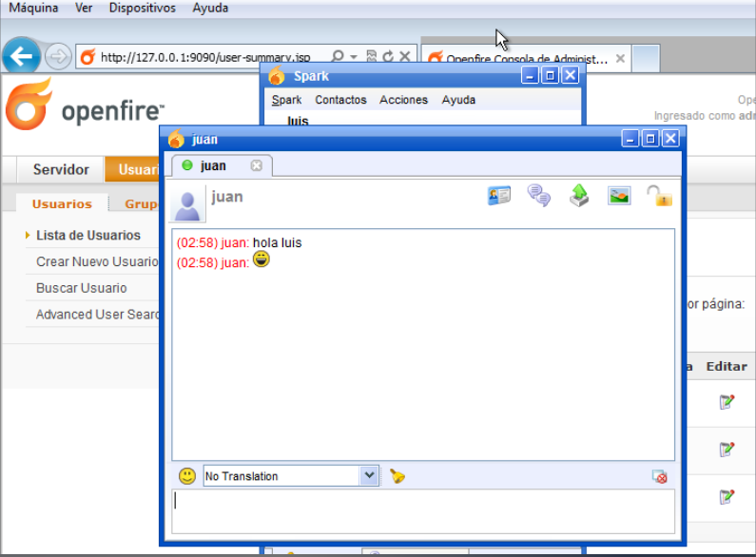Click the bell buzz icon

(x=397, y=476)
